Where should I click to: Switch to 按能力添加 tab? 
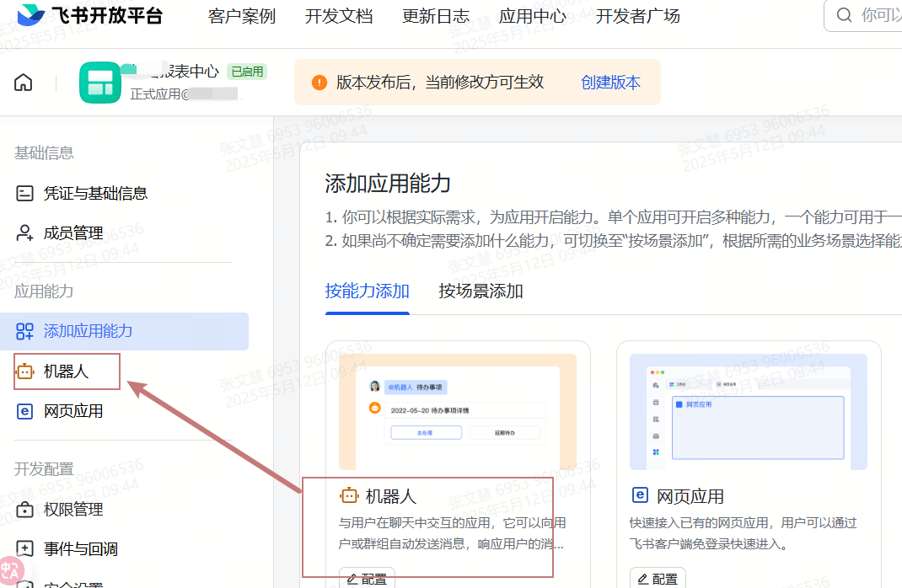pyautogui.click(x=367, y=291)
